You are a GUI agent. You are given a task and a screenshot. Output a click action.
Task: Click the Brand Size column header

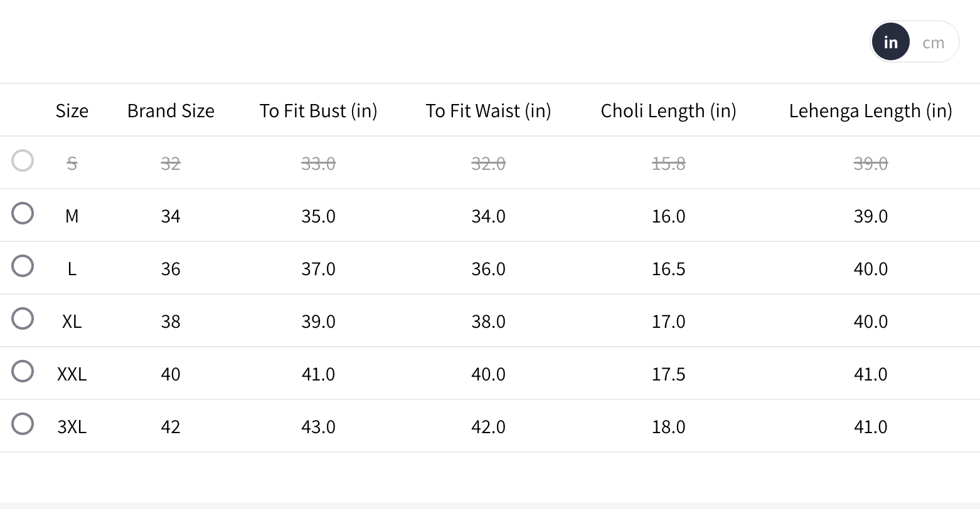[x=171, y=111]
